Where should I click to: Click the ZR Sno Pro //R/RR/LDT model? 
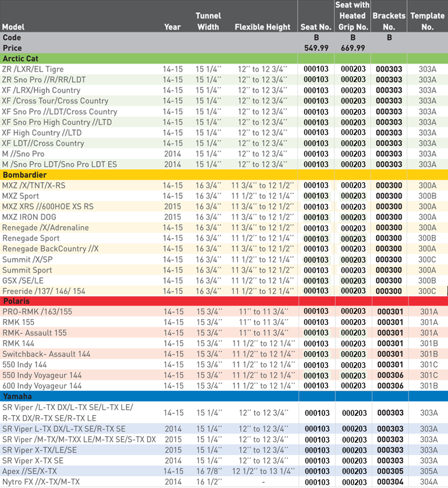44,80
